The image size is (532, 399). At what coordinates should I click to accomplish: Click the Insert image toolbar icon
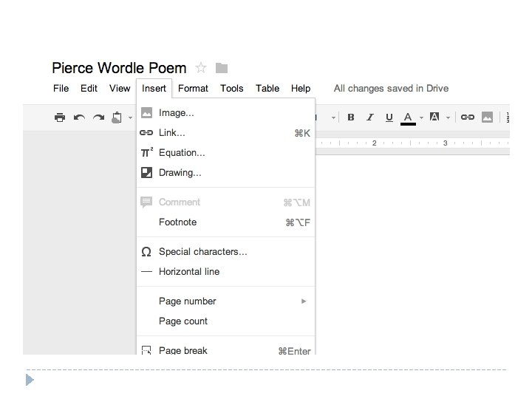click(x=487, y=117)
